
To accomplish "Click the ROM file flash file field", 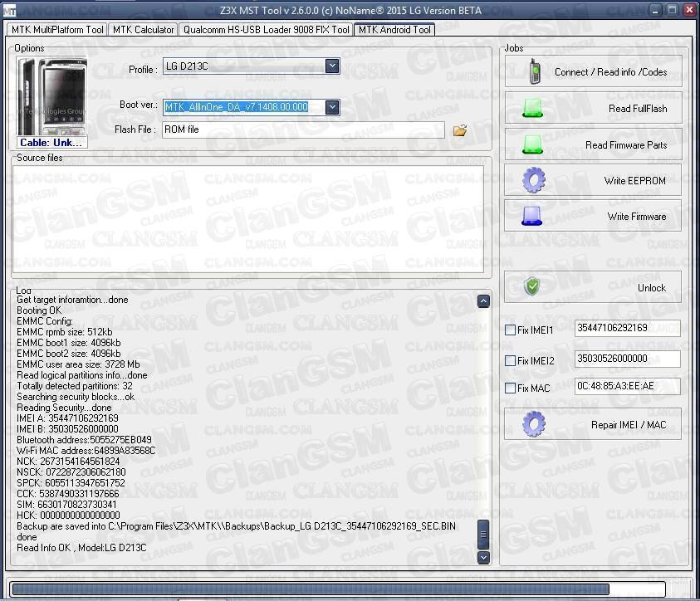I will [x=303, y=129].
